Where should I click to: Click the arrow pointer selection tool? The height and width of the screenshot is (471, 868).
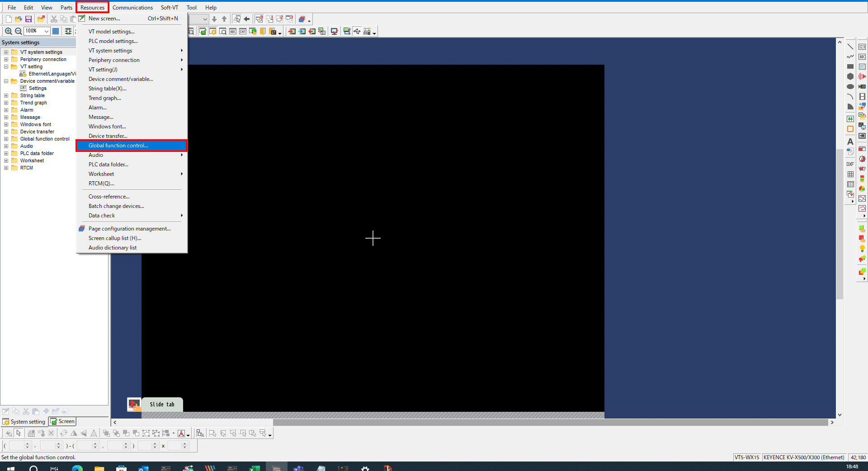tap(19, 433)
